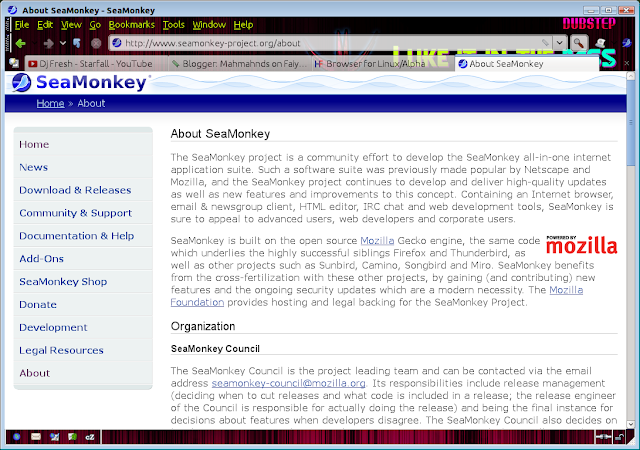
Task: Open the Tools menu
Action: coord(173,25)
